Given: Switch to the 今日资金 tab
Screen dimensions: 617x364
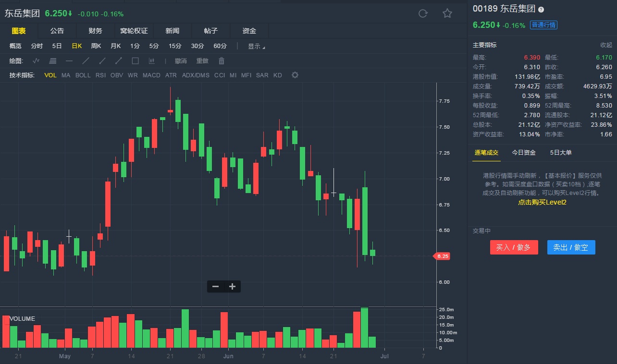Looking at the screenshot, I should tap(524, 153).
